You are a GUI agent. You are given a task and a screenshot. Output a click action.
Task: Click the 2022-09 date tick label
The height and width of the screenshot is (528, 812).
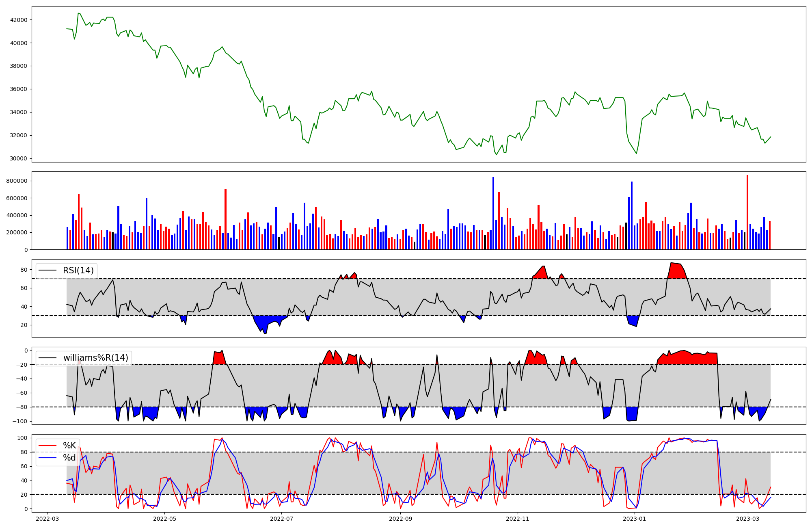[400, 519]
